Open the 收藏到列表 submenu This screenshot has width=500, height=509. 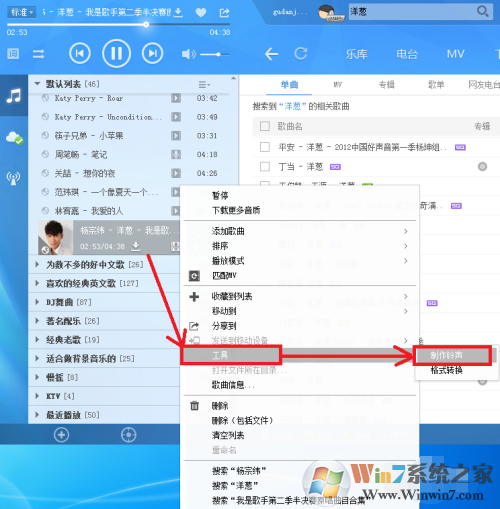click(x=299, y=296)
